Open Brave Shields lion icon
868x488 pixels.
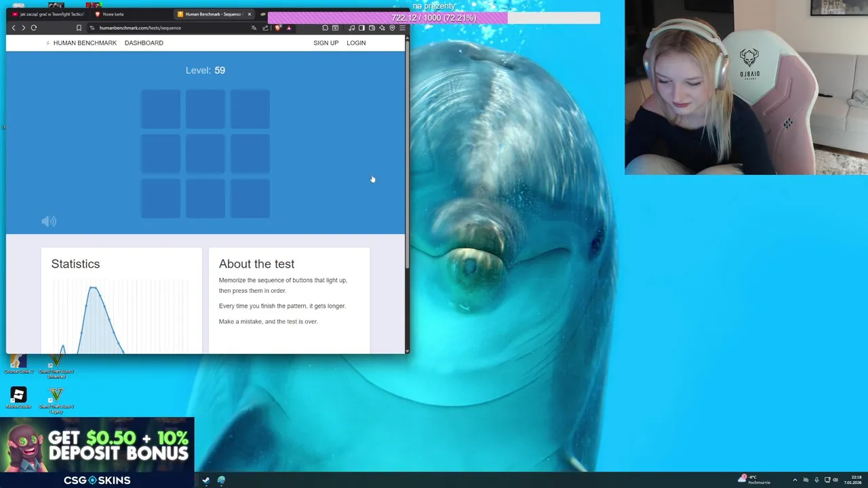[x=277, y=28]
